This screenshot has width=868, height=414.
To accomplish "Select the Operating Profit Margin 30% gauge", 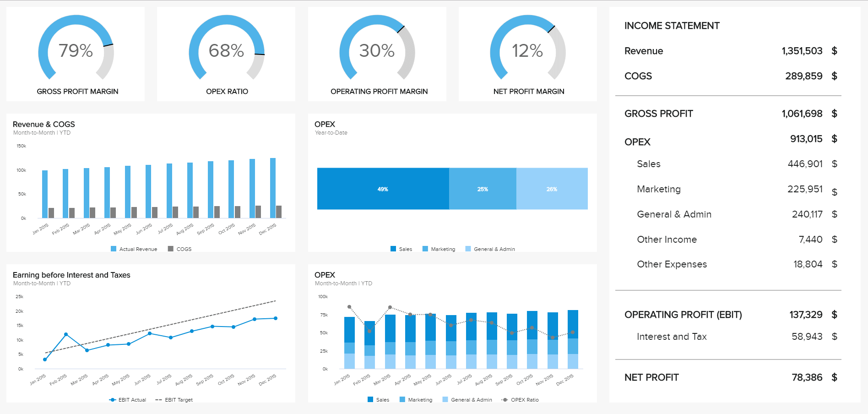I will (x=377, y=50).
